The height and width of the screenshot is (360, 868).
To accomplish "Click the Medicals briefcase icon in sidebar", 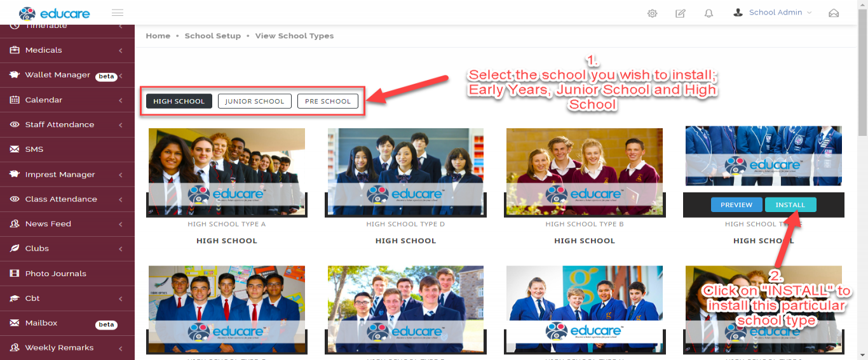I will coord(14,50).
